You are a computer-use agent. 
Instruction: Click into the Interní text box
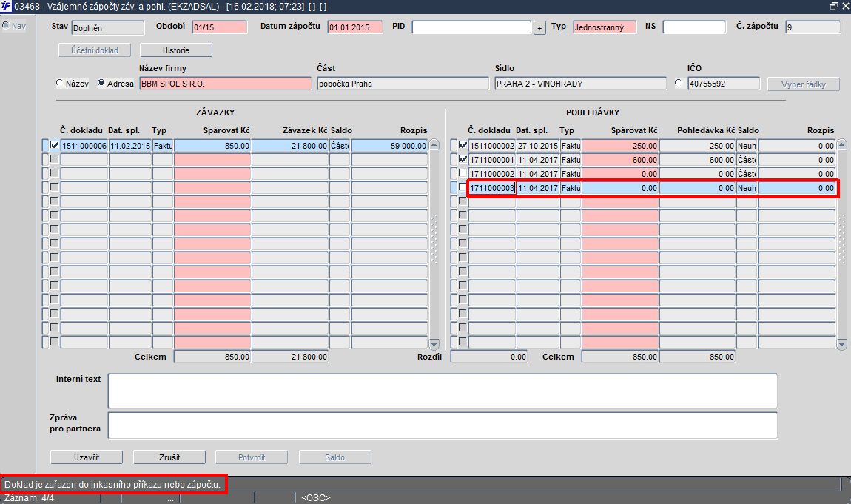point(443,391)
